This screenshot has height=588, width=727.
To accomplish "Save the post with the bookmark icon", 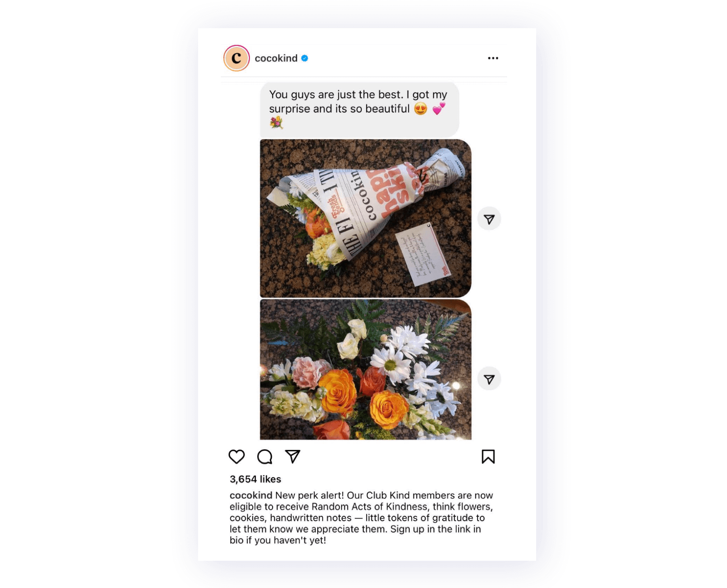I will 488,457.
